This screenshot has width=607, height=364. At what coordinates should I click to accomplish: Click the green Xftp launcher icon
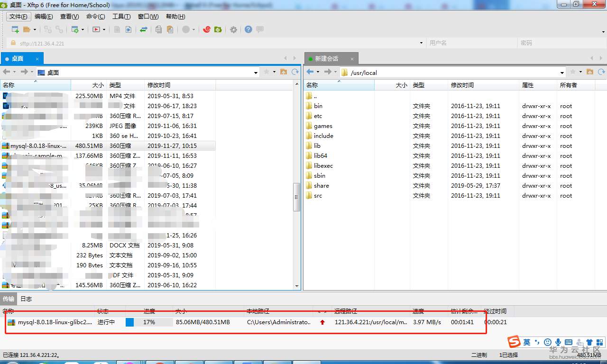click(x=218, y=29)
